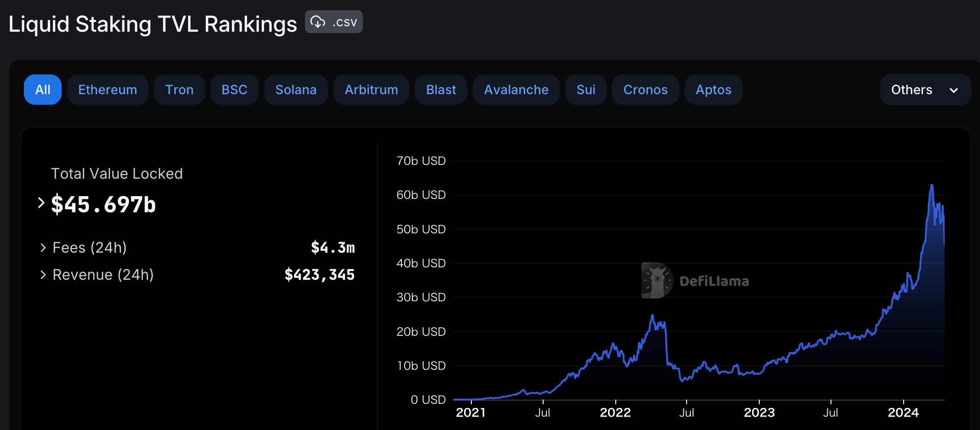Click the 10b USD axis label
This screenshot has width=980, height=430.
point(421,366)
